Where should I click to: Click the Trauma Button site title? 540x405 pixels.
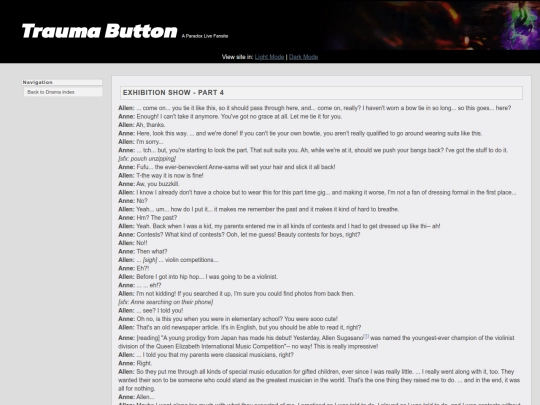pyautogui.click(x=100, y=31)
